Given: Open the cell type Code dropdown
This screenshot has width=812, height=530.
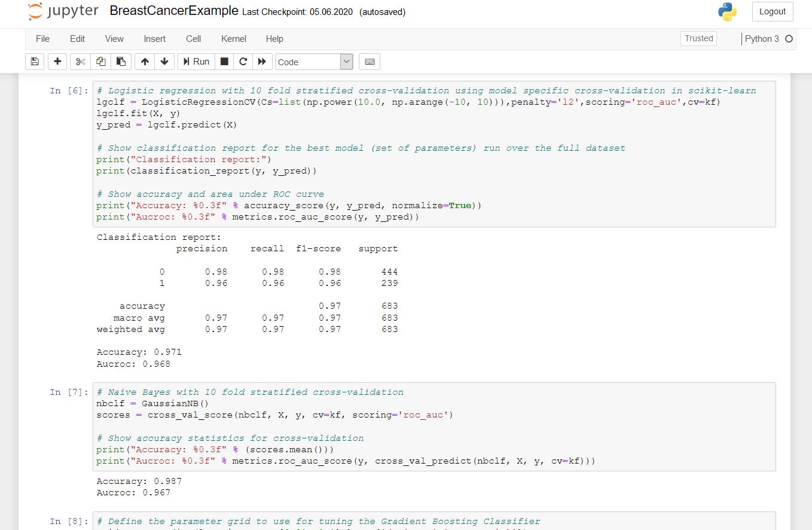Looking at the screenshot, I should click(x=314, y=62).
